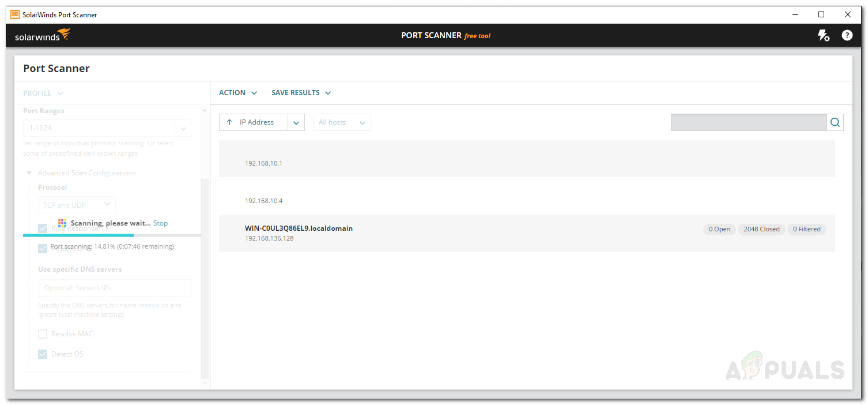Viewport: 868px width, 405px height.
Task: Select host row 192.168.10.1
Action: (527, 158)
